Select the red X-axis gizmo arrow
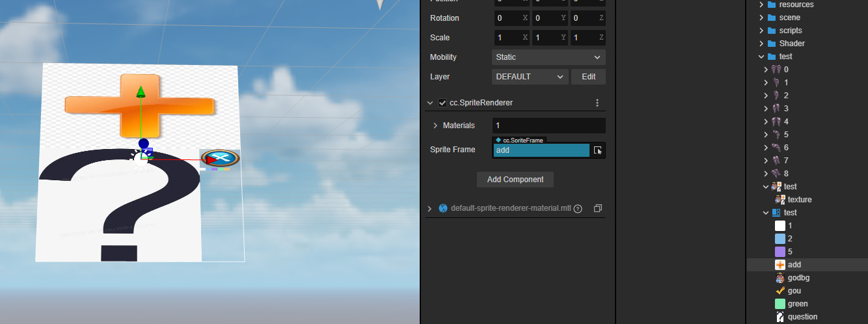868x324 pixels. (212, 159)
